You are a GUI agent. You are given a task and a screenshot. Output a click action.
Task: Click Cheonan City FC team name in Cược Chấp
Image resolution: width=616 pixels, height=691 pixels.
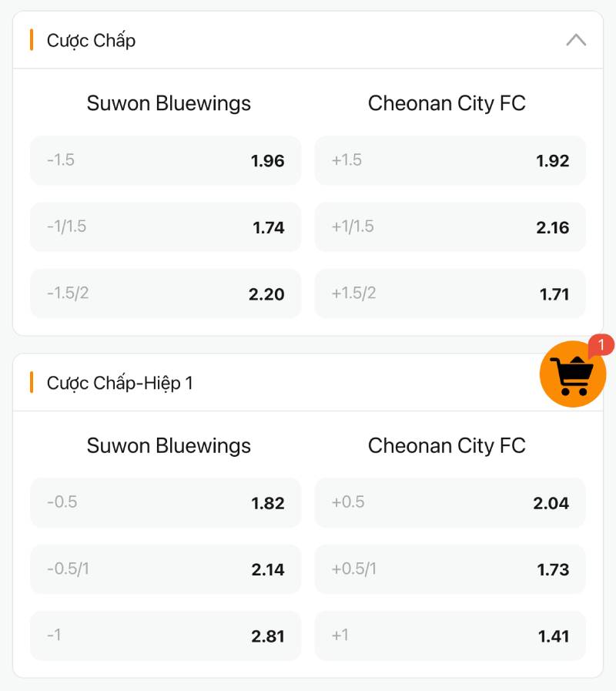[x=447, y=103]
